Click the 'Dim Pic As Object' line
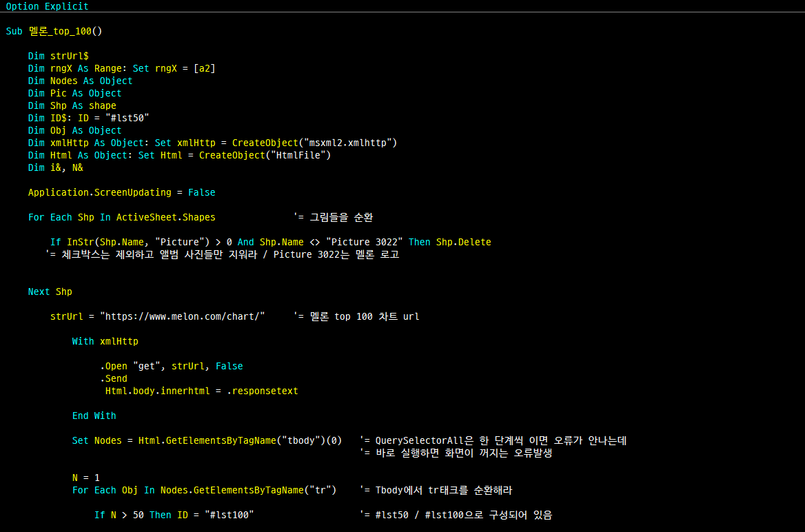The width and height of the screenshot is (805, 532). coord(74,93)
